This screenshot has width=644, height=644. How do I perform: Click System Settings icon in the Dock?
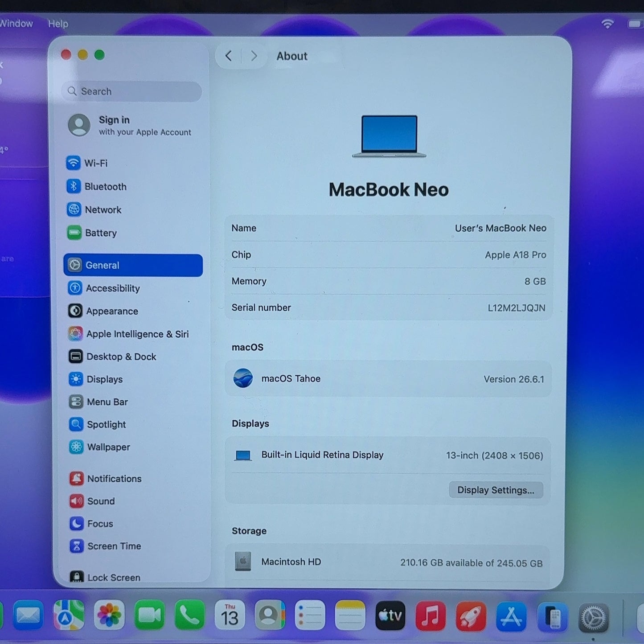click(x=593, y=618)
